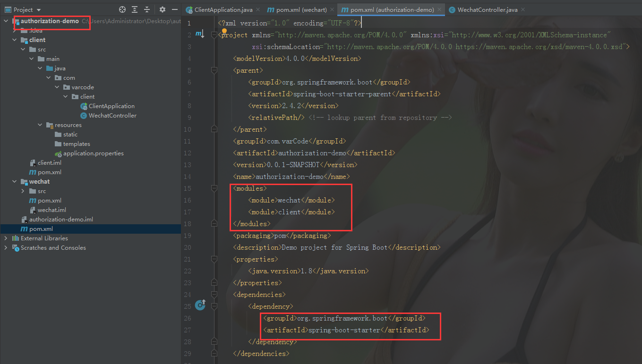Fold the dependencies block at line 24
Screen dimensions: 642x364
click(214, 294)
